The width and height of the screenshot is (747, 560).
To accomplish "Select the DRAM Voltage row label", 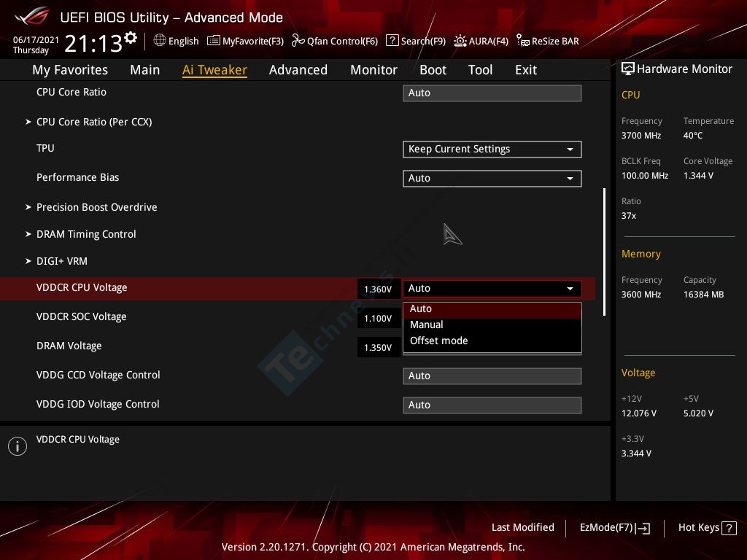I will point(69,346).
